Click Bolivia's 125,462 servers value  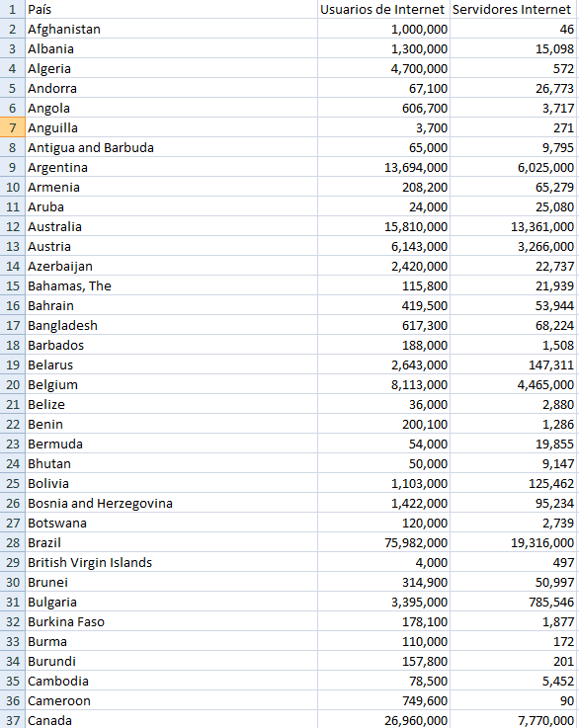tap(514, 483)
